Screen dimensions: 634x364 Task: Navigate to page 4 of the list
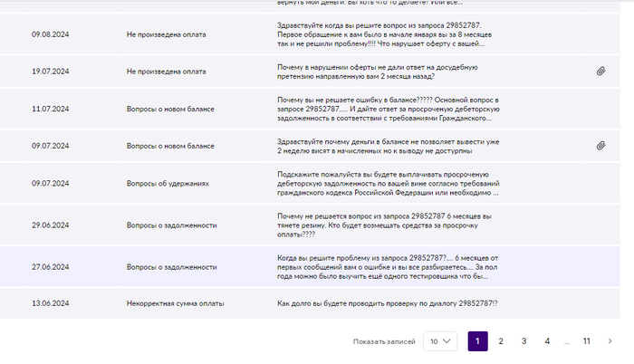click(x=547, y=341)
